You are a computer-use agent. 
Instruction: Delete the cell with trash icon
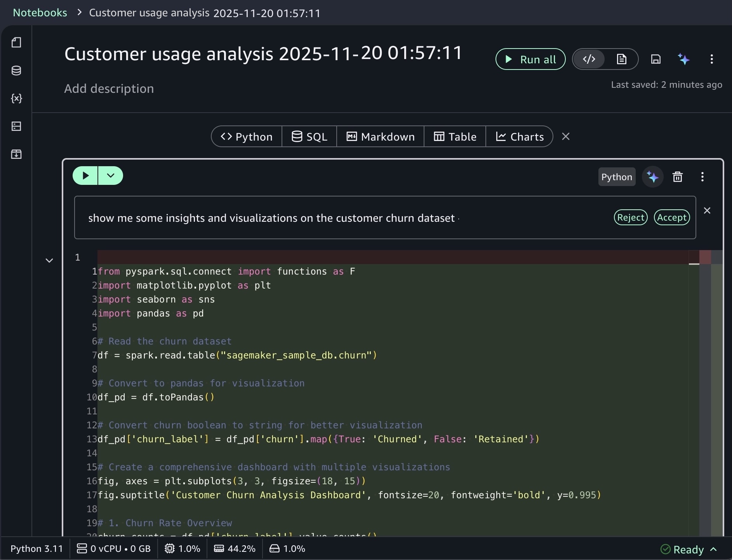click(677, 177)
